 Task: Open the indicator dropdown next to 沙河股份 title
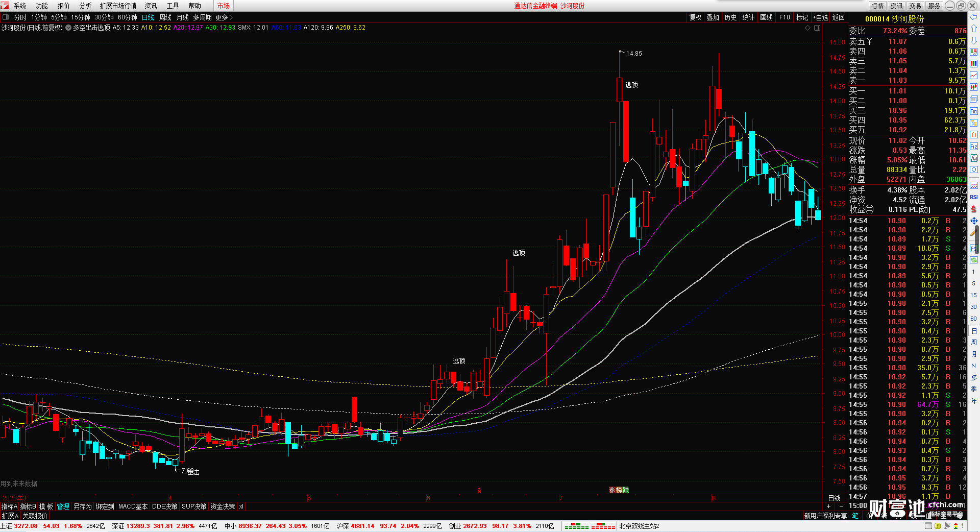[x=68, y=28]
